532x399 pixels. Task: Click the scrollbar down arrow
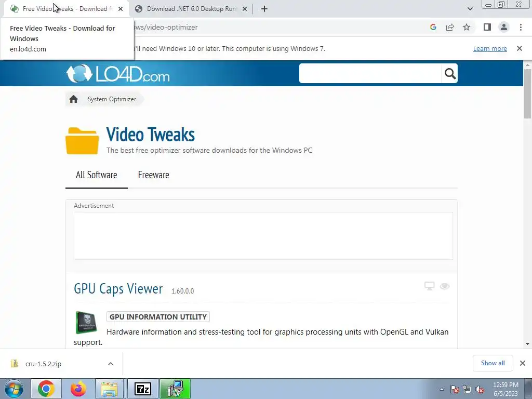pos(528,344)
